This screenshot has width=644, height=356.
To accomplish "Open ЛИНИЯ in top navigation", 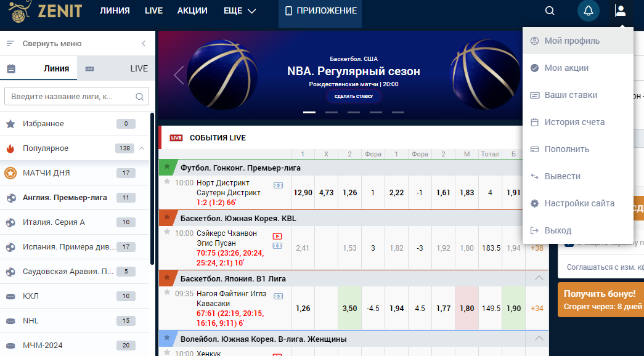I will point(115,11).
